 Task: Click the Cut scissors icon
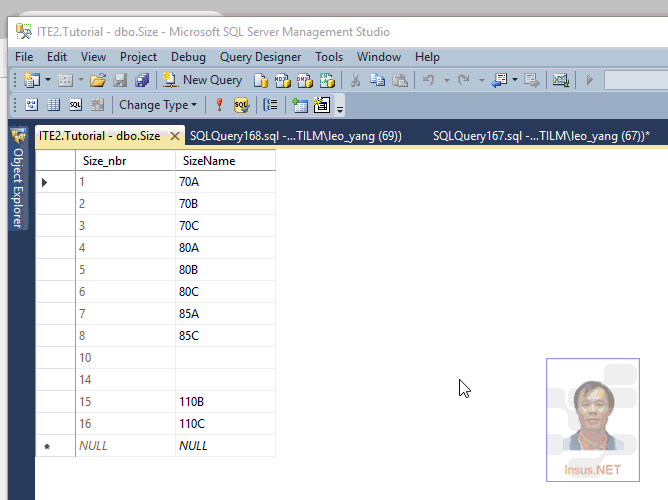point(355,80)
